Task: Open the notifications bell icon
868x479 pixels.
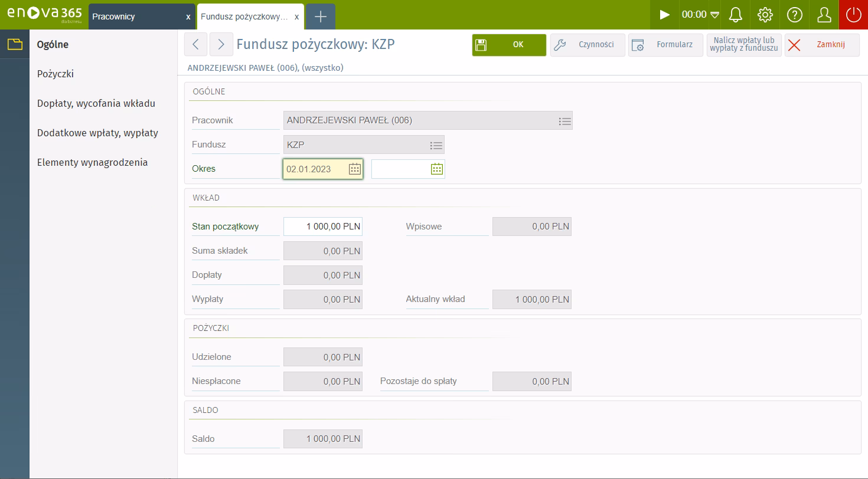Action: (735, 15)
